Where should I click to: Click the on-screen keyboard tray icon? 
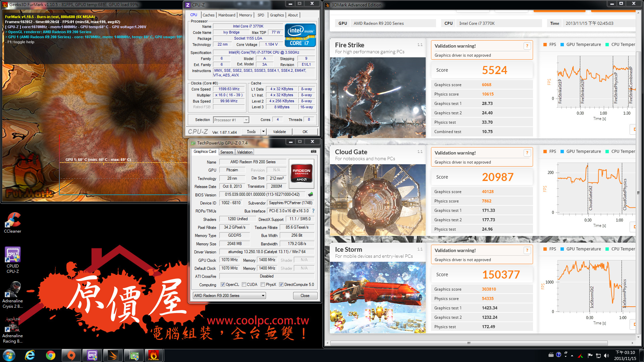551,355
